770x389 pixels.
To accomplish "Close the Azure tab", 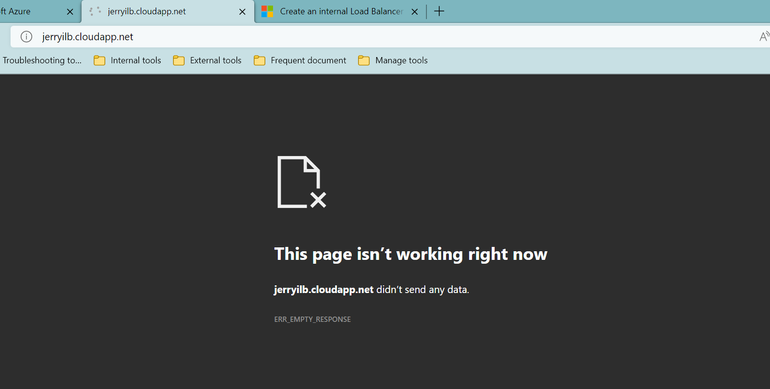I will 70,12.
